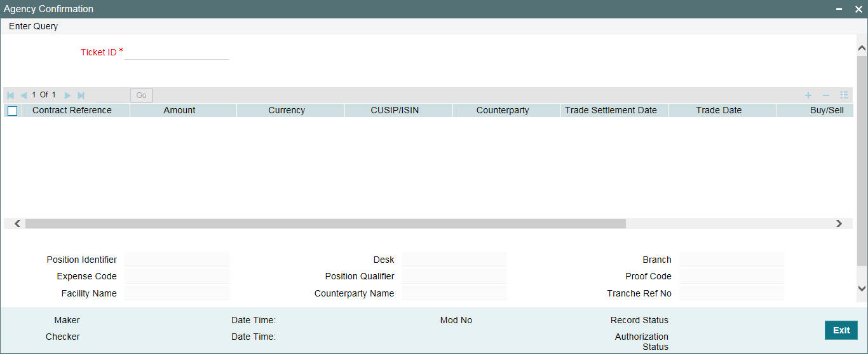Click the Record Status label

point(639,320)
